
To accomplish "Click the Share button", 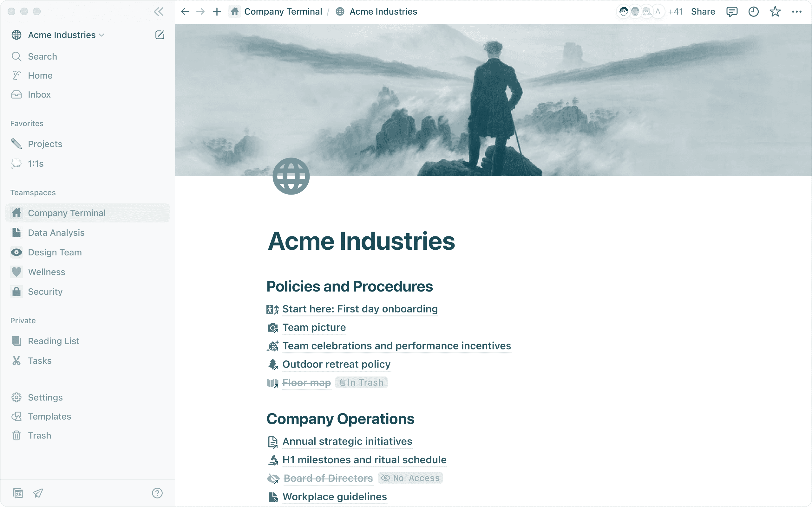I will tap(703, 11).
